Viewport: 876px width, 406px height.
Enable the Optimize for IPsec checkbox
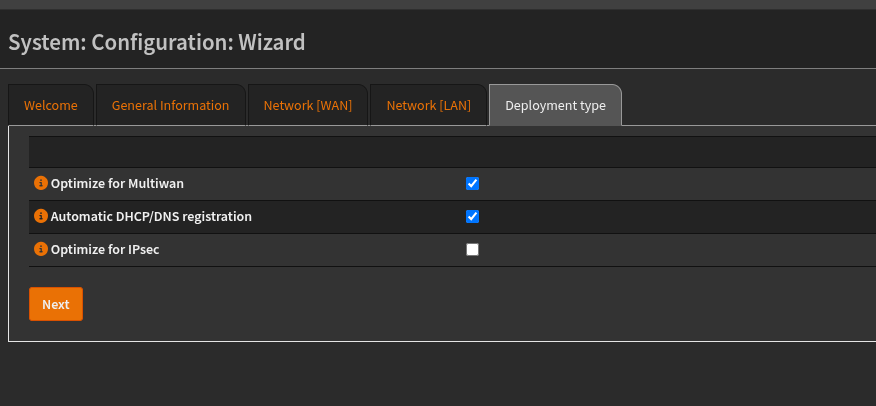tap(473, 250)
